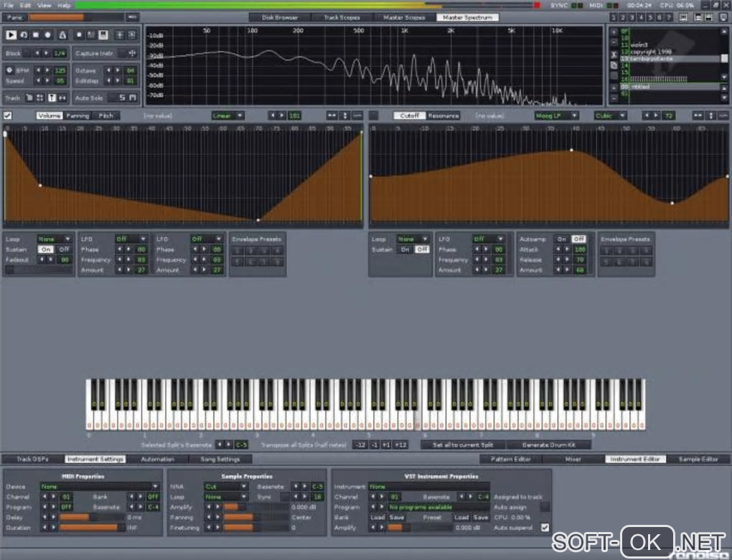Image resolution: width=732 pixels, height=560 pixels.
Task: Select view preset number 4
Action: coord(640,18)
